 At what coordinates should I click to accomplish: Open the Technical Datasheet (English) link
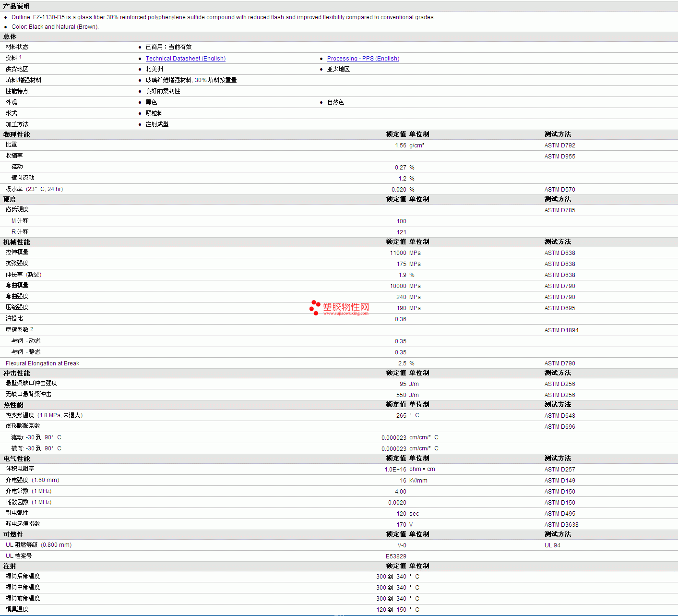pos(185,59)
